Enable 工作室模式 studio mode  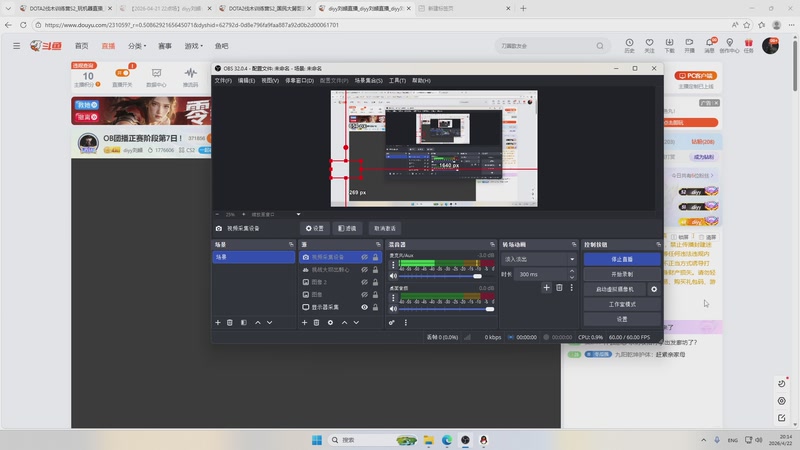(622, 304)
